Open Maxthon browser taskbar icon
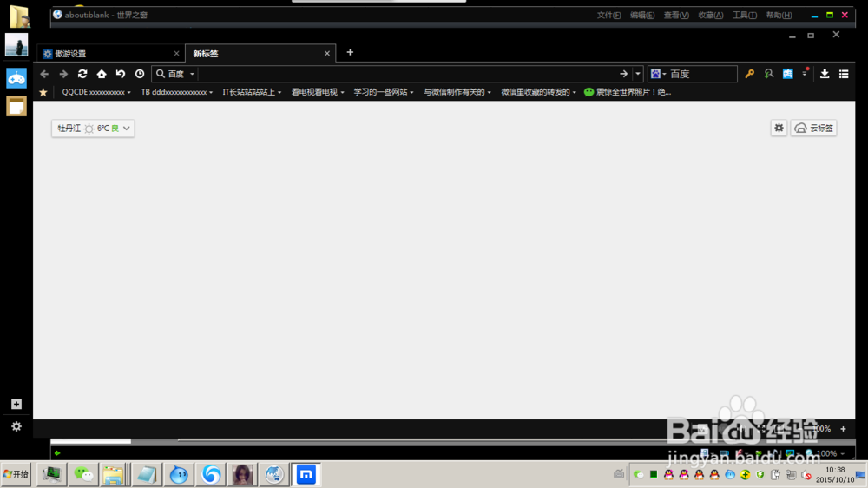Screen dimensions: 868x488 point(306,475)
